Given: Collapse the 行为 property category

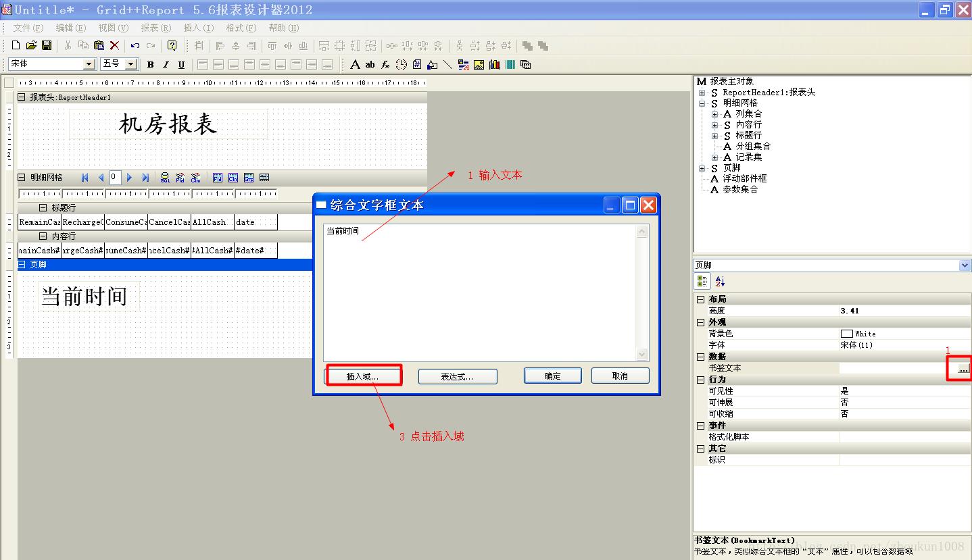Looking at the screenshot, I should pyautogui.click(x=701, y=380).
